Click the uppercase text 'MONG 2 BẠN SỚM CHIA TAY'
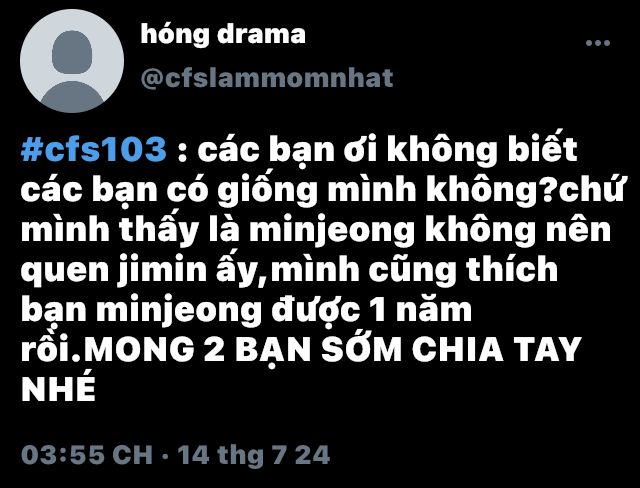The width and height of the screenshot is (640, 488). click(x=333, y=350)
